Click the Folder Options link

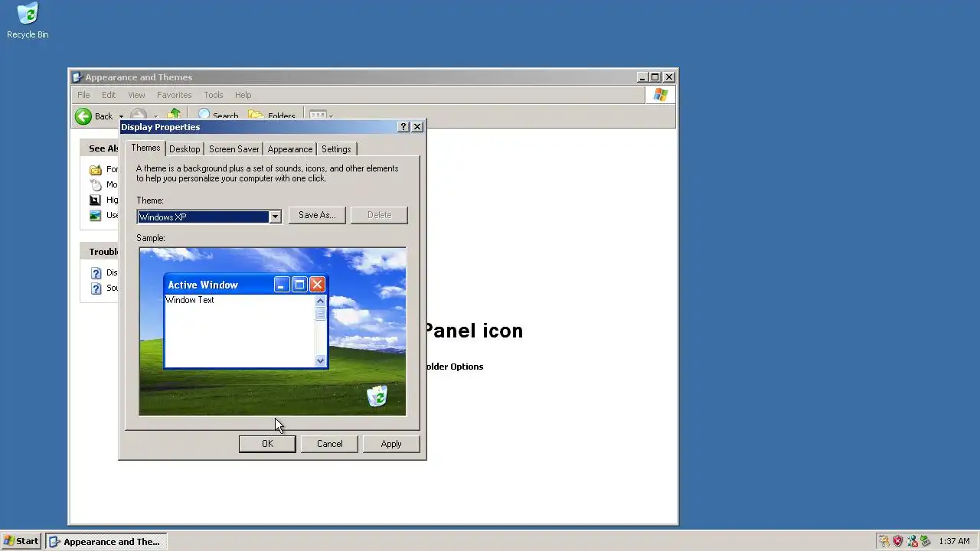454,367
